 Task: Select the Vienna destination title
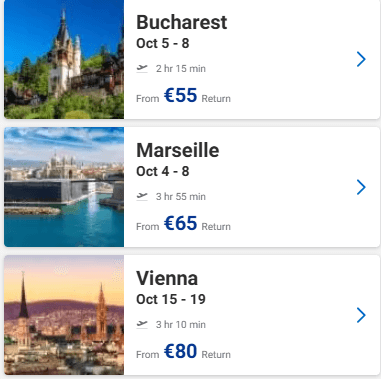pyautogui.click(x=167, y=278)
